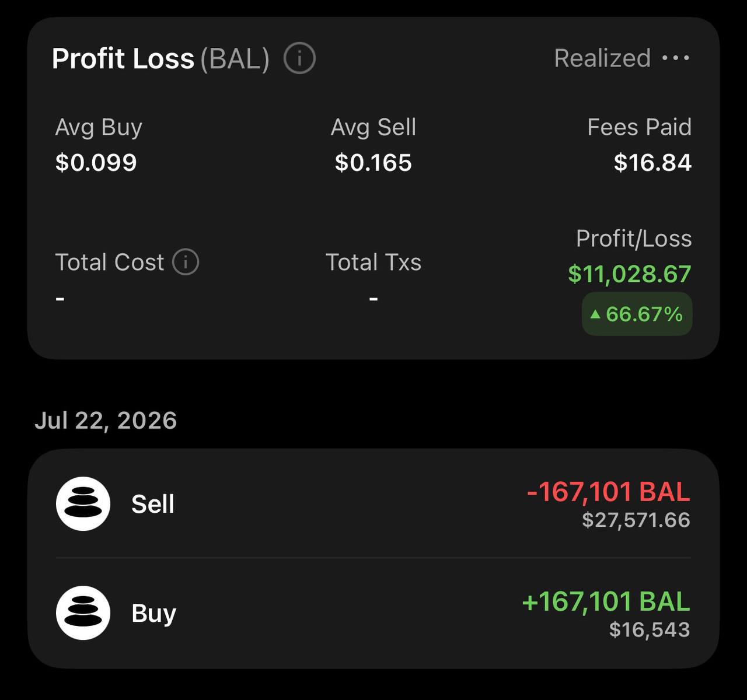Select the +167,101 BAL buy amount
Viewport: 747px width, 700px height.
tap(606, 601)
